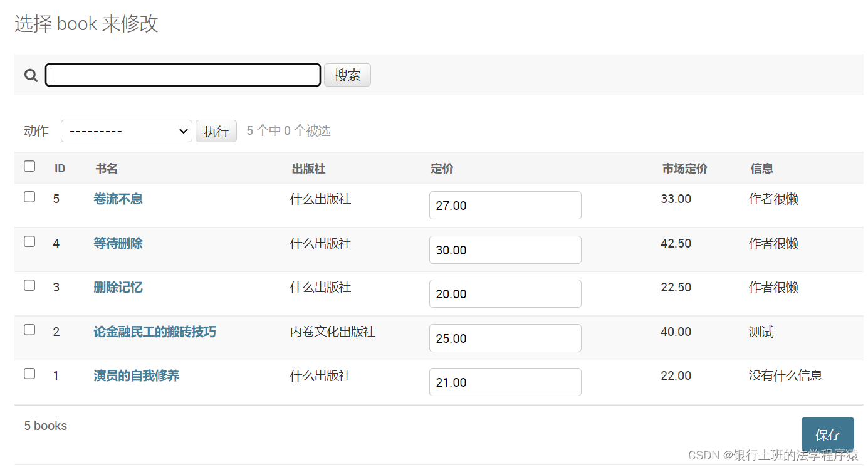Click the 5 books count text

(x=46, y=426)
